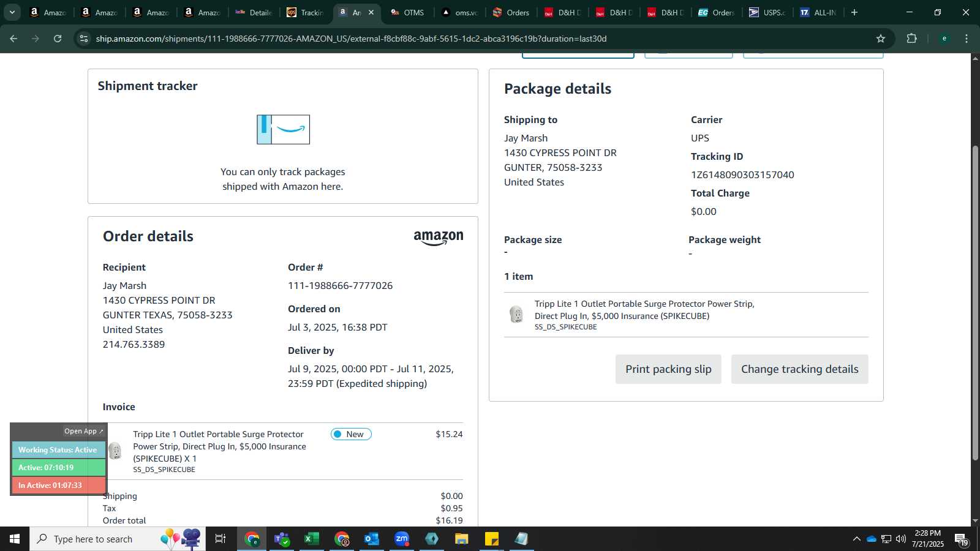980x551 pixels.
Task: Open a new browser tab
Action: coord(854,12)
